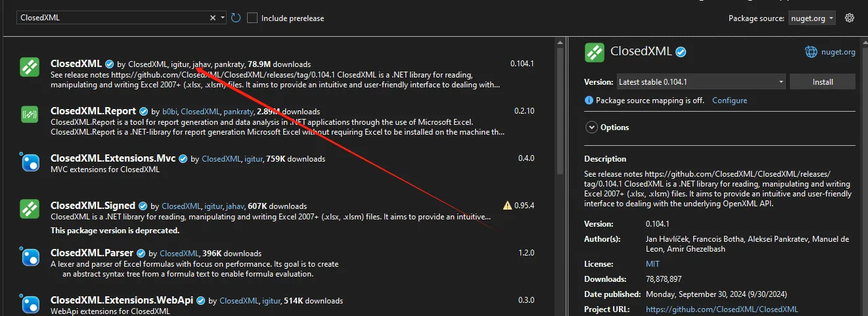Click the ClosedXML.Extensions.Mvc package icon
The image size is (868, 316).
pyautogui.click(x=30, y=162)
